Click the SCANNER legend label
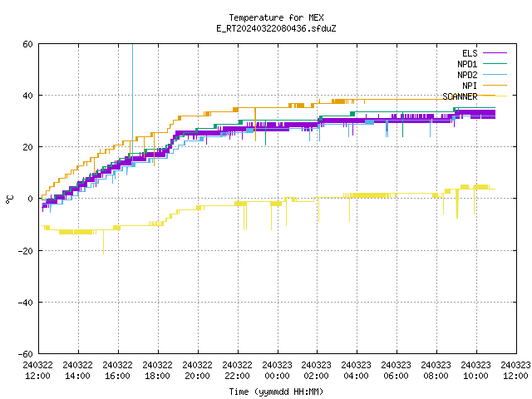The height and width of the screenshot is (399, 532). (x=460, y=96)
